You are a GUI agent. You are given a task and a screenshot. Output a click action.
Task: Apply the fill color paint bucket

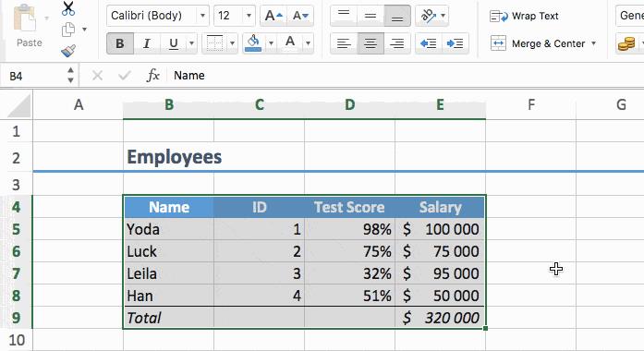[x=253, y=42]
